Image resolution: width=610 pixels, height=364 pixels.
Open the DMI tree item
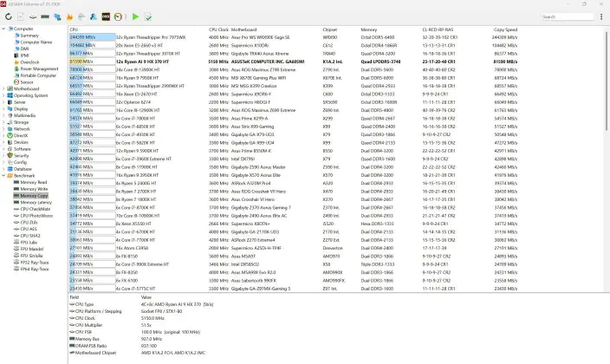24,49
